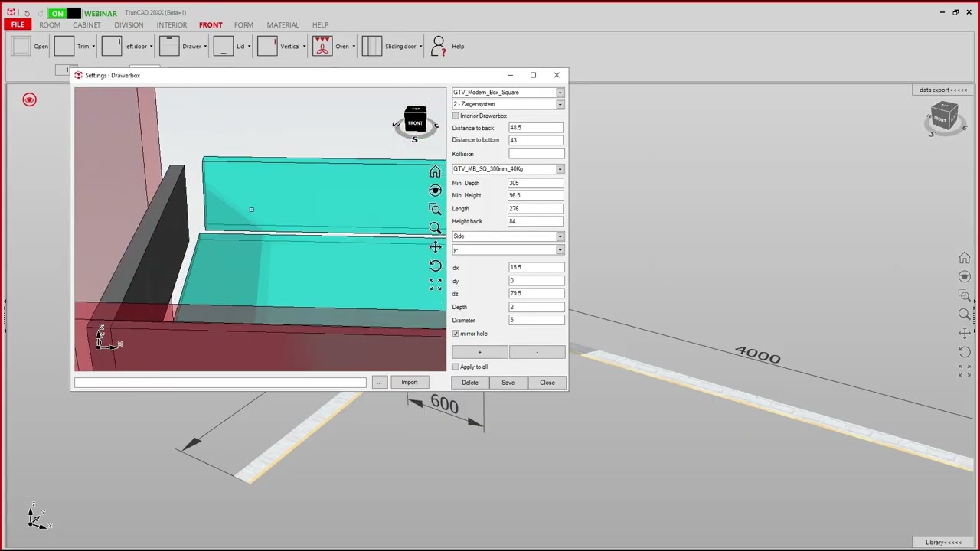This screenshot has width=980, height=551.
Task: Click the Distance to back field
Action: [x=536, y=128]
